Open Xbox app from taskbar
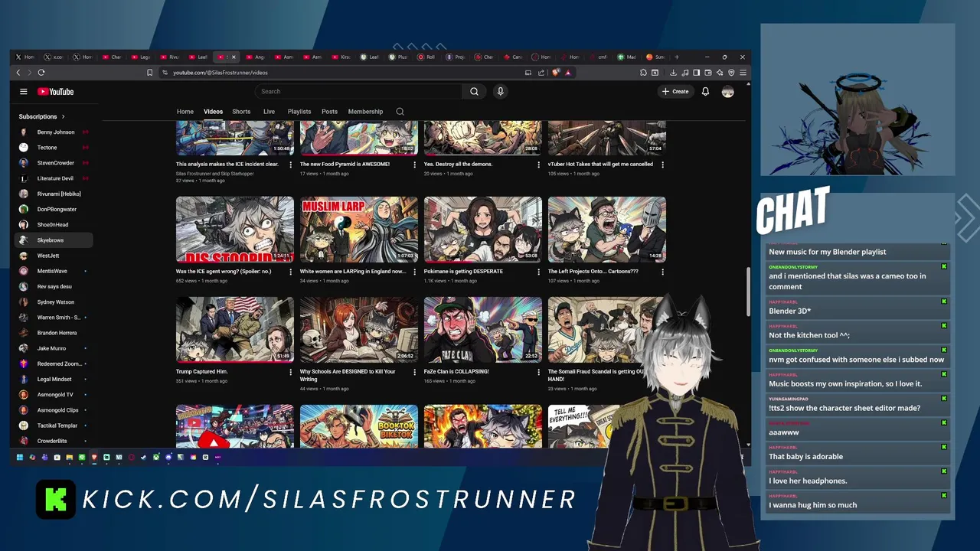Image resolution: width=980 pixels, height=551 pixels. pos(156,458)
